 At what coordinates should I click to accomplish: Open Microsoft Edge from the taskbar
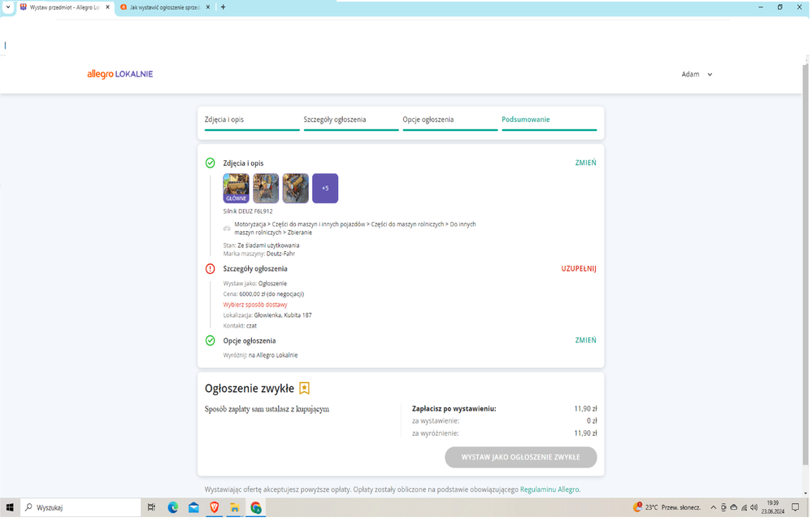coord(173,507)
